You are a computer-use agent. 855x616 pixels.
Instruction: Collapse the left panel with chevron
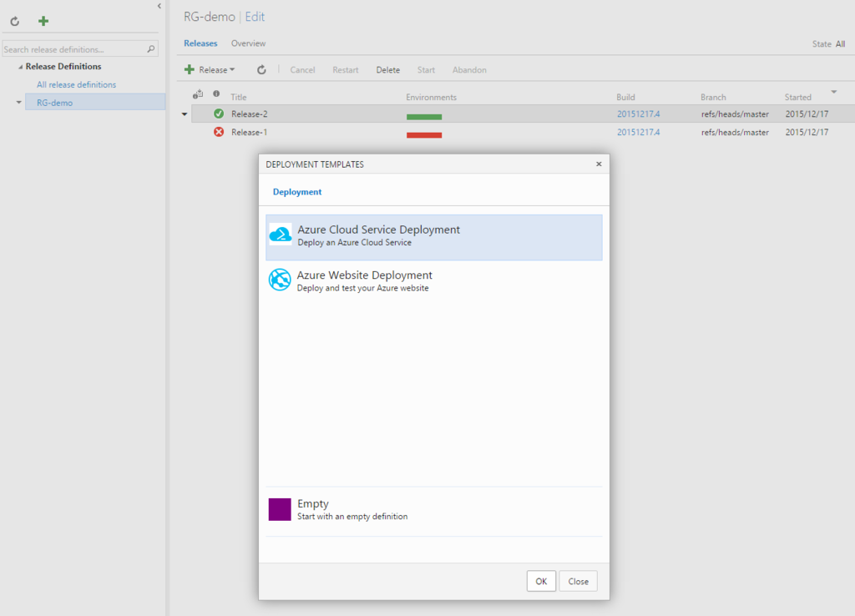159,6
